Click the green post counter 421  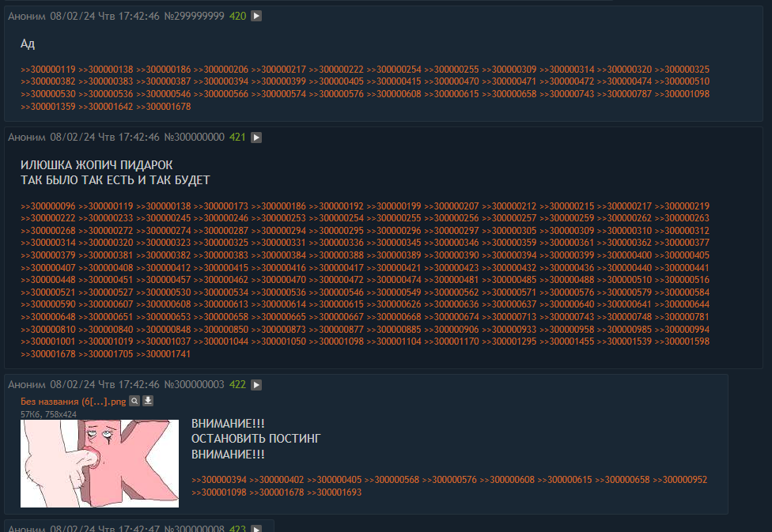tap(237, 138)
